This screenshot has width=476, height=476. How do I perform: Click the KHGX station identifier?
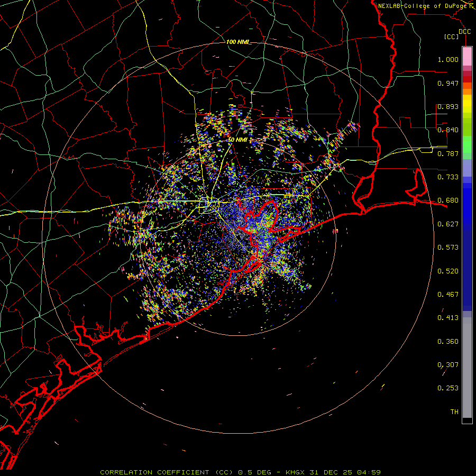click(x=295, y=472)
